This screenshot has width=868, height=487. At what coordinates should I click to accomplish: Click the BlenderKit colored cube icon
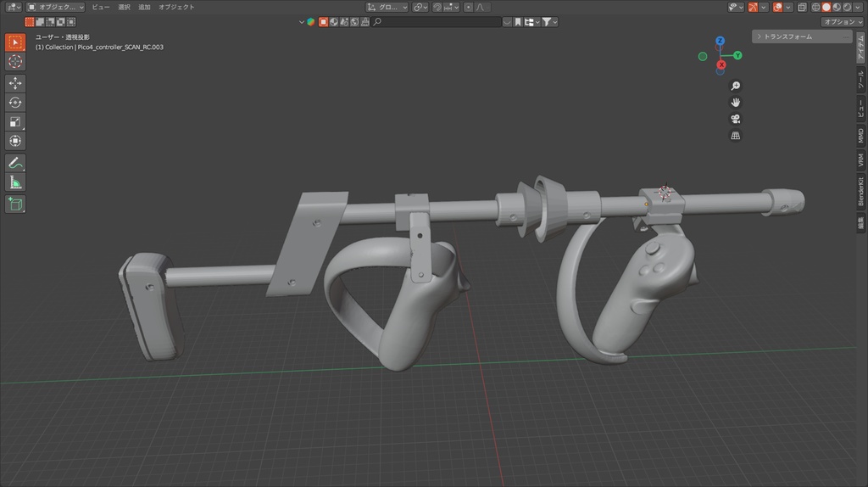click(x=310, y=22)
